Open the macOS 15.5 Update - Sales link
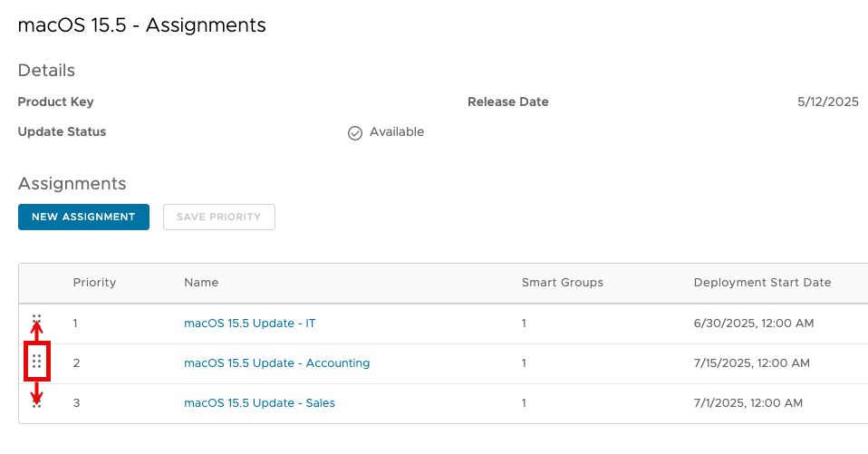Screen dimensions: 868x454 click(x=259, y=402)
